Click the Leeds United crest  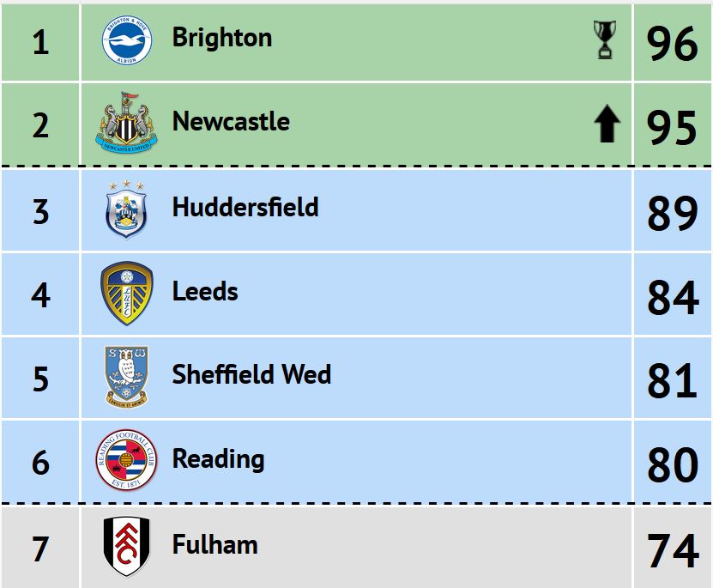[x=126, y=293]
